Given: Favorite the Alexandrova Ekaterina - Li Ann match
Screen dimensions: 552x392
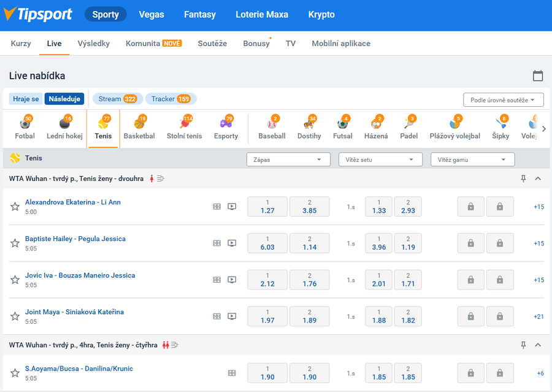Looking at the screenshot, I should (x=15, y=207).
